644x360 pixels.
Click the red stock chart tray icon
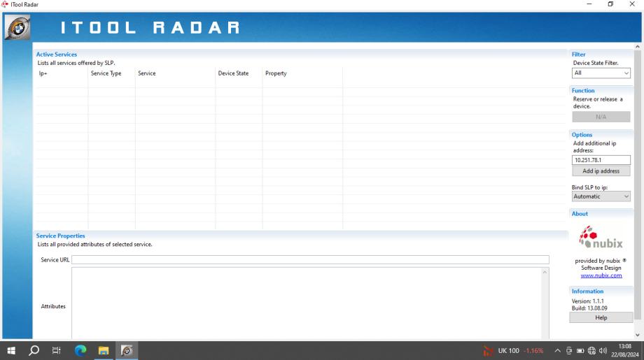[487, 351]
